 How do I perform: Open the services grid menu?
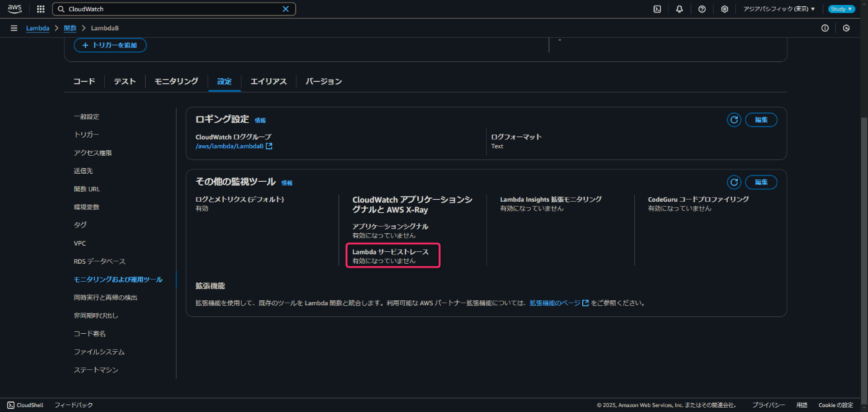[41, 9]
